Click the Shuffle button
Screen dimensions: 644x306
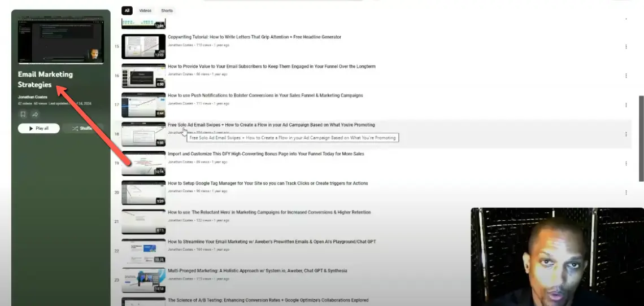(84, 128)
